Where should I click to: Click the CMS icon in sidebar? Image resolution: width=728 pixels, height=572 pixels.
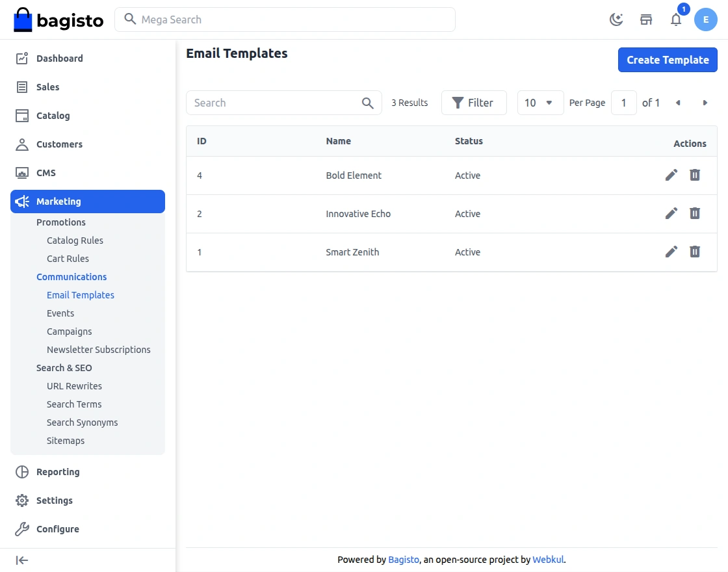[22, 173]
